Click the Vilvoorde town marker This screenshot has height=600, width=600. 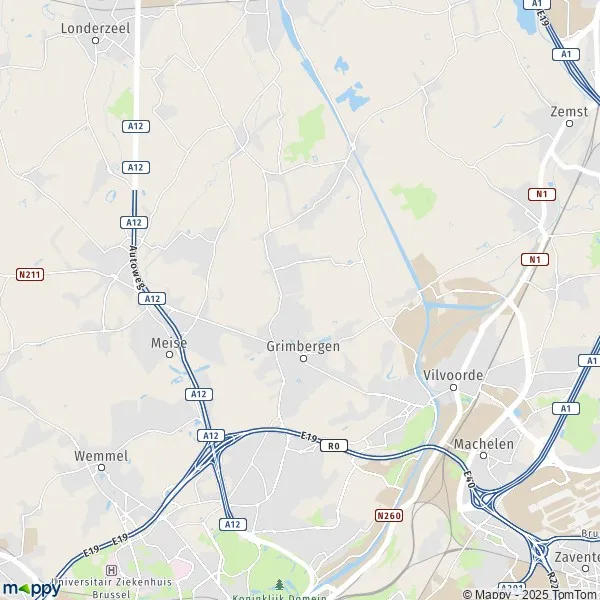point(453,387)
